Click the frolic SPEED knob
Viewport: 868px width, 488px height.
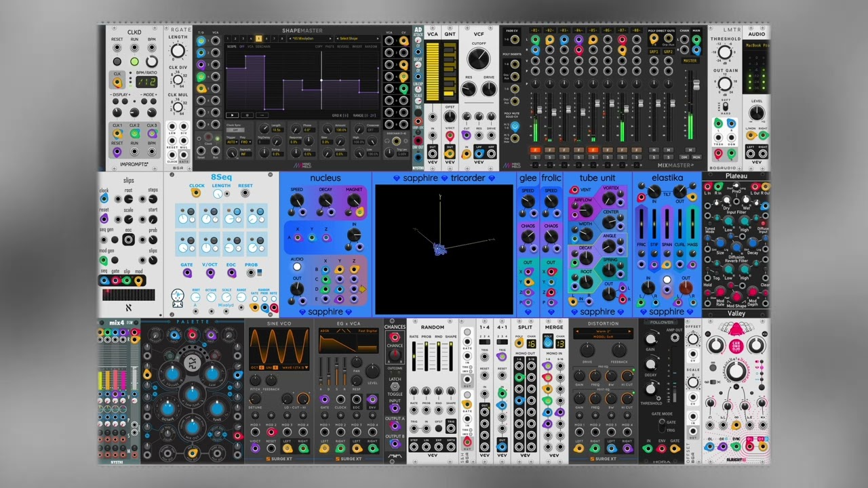pos(551,201)
